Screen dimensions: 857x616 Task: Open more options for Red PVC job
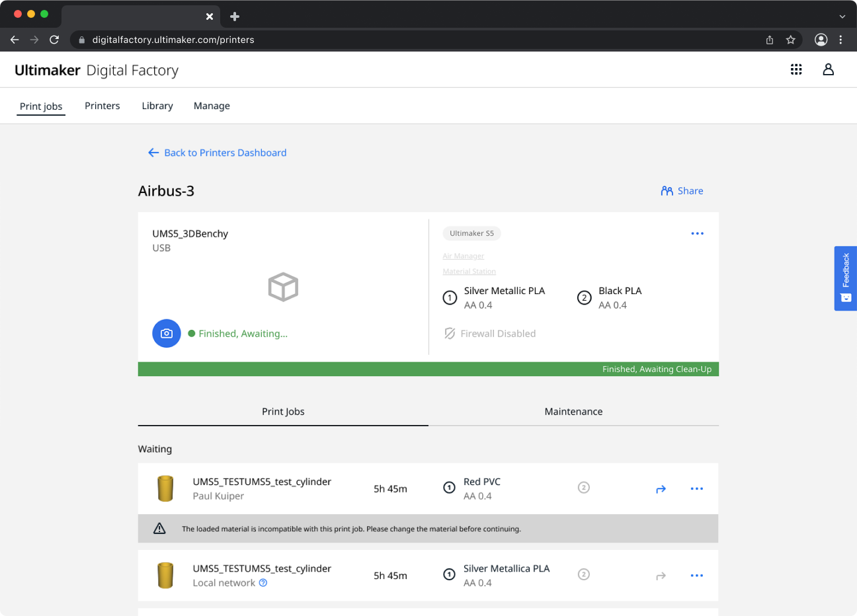pos(696,489)
